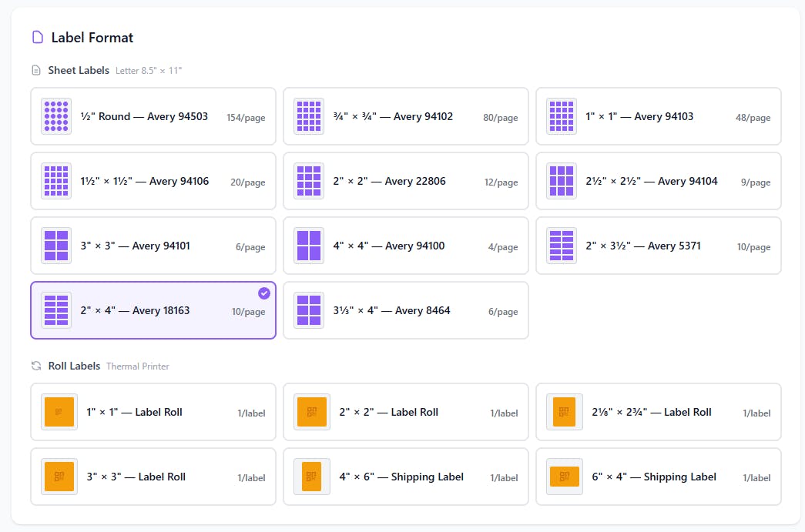Click the Sheet Labels section title
Viewport: 805px width, 532px height.
pos(79,70)
